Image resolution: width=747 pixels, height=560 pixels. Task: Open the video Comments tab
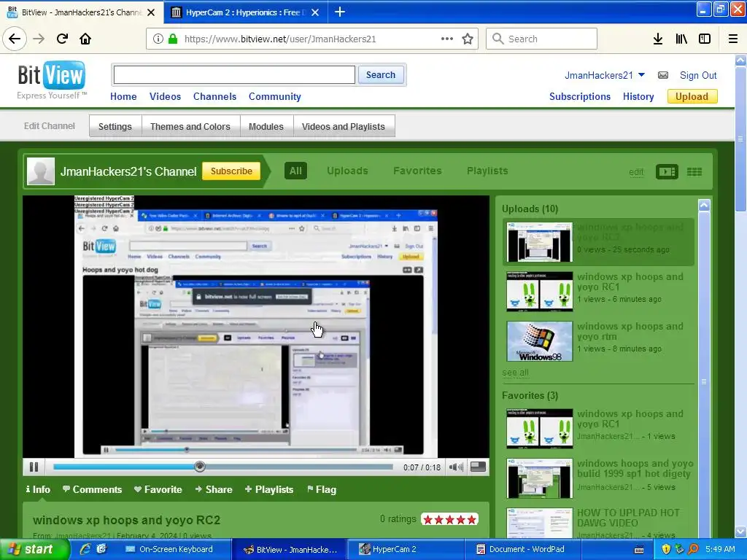coord(92,489)
